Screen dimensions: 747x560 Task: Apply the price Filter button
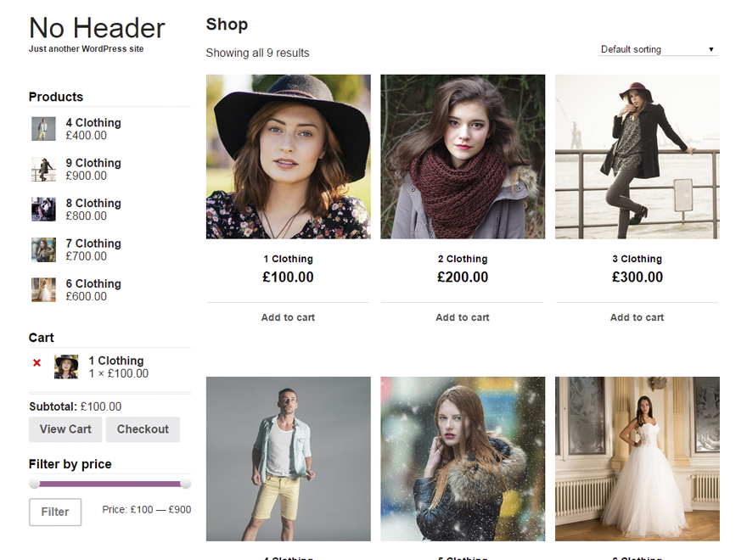[x=55, y=512]
